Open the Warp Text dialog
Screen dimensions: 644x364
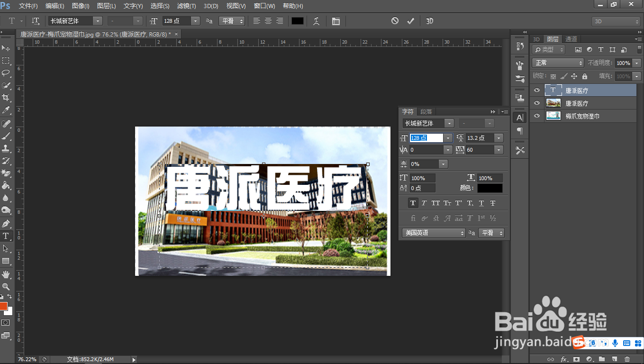[x=316, y=21]
